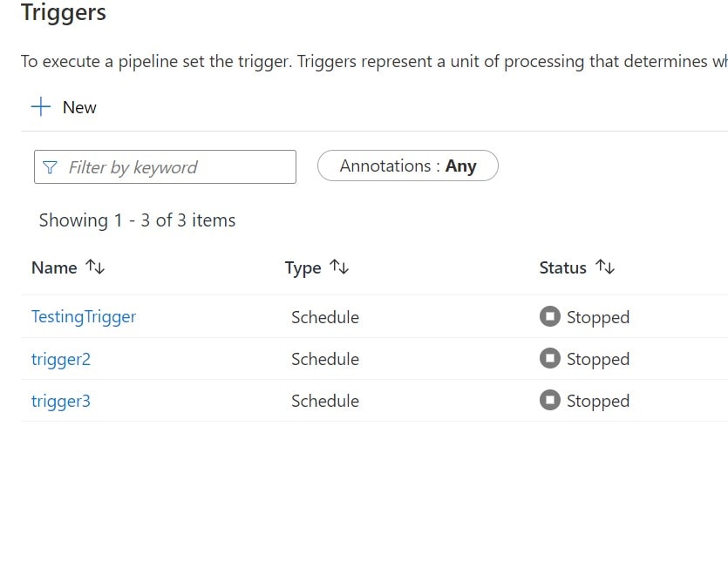Open the trigger2 link

61,359
